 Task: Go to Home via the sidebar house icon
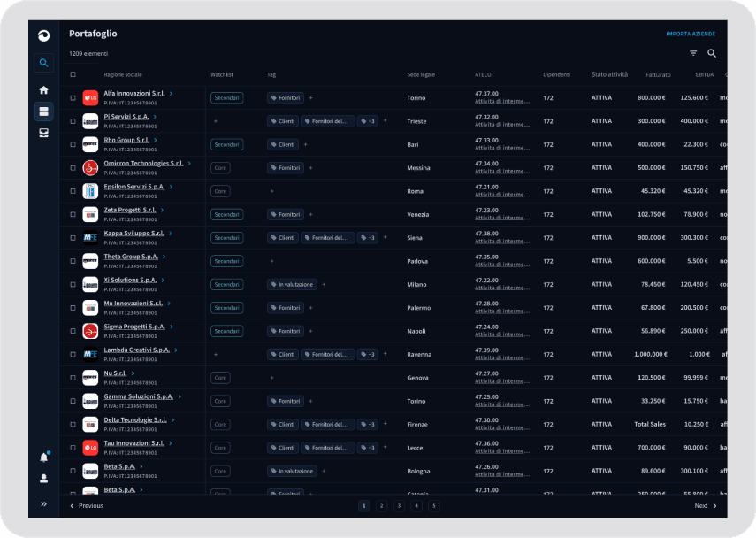pyautogui.click(x=43, y=90)
